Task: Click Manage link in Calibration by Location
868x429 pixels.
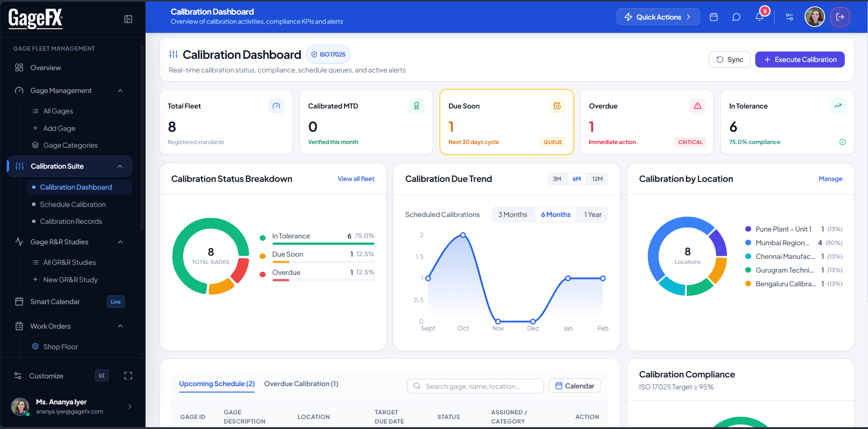Action: pos(830,179)
